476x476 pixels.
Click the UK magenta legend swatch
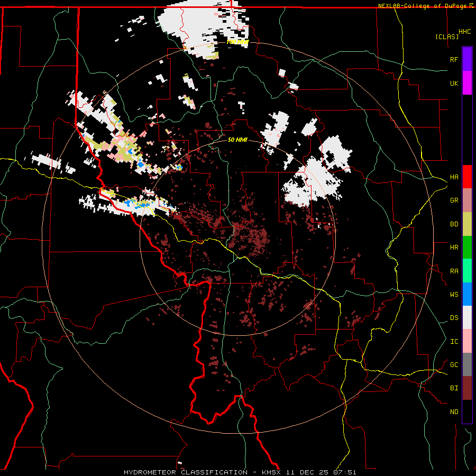tap(467, 83)
